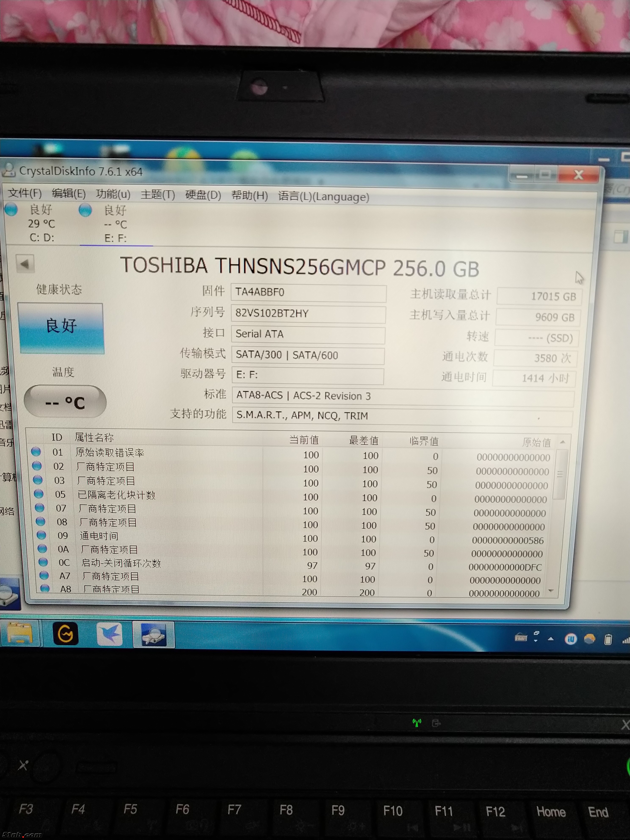Open the 帮助(H) menu
This screenshot has height=840, width=630.
[250, 196]
